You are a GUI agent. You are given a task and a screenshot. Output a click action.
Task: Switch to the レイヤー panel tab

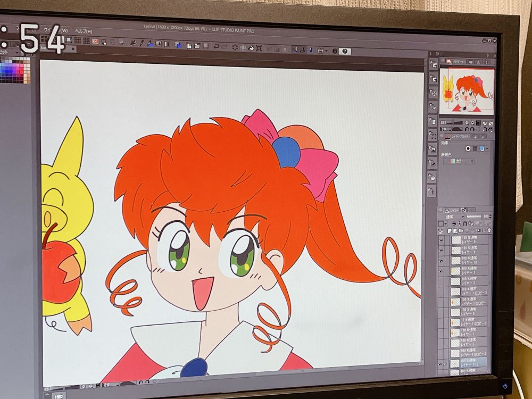coord(451,210)
